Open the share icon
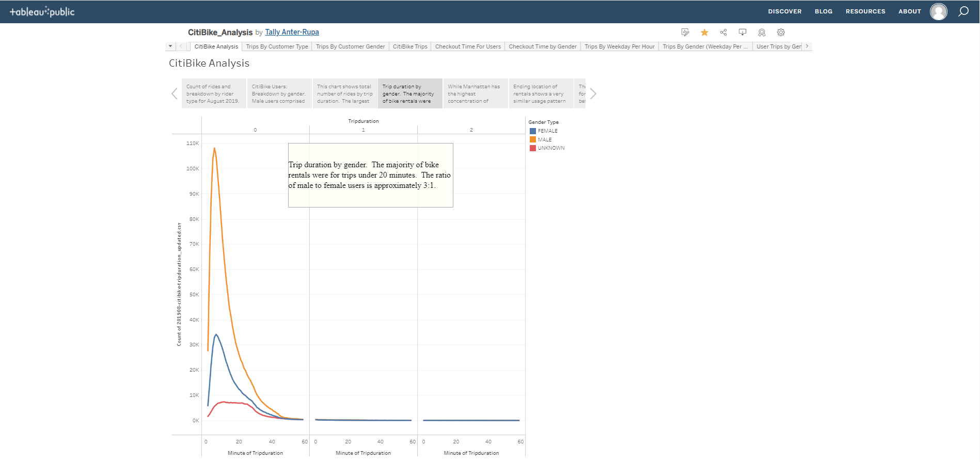980x462 pixels. click(x=723, y=33)
